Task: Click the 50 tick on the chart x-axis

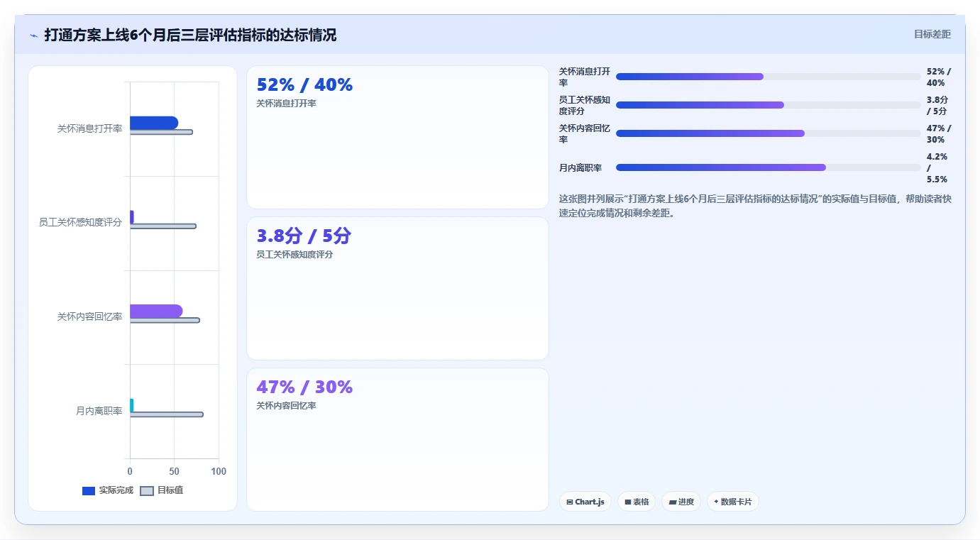Action: (174, 471)
